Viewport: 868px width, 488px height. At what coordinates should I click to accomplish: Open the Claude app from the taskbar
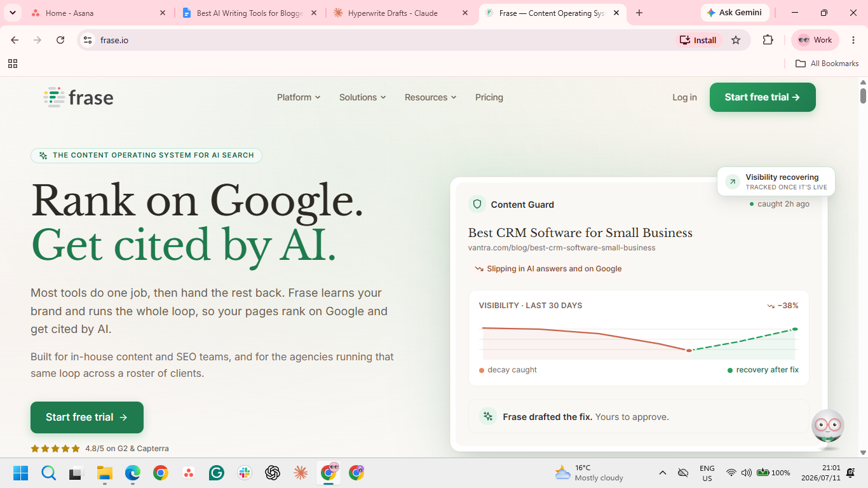(x=301, y=473)
